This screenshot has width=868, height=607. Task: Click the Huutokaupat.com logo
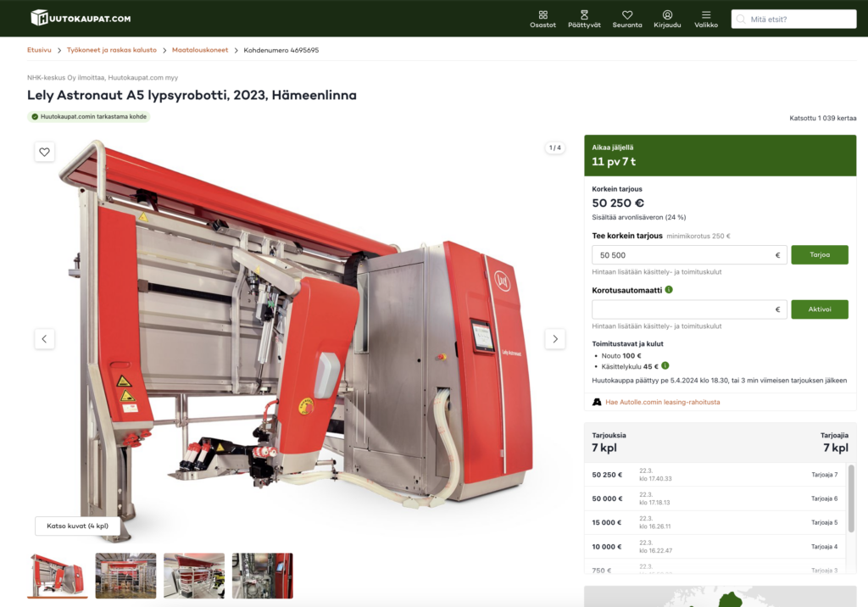point(81,18)
